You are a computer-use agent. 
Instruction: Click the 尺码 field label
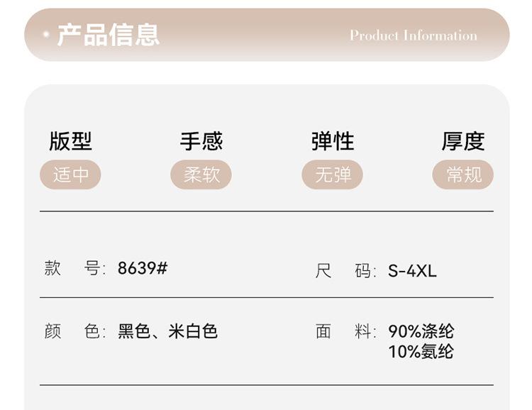click(345, 270)
